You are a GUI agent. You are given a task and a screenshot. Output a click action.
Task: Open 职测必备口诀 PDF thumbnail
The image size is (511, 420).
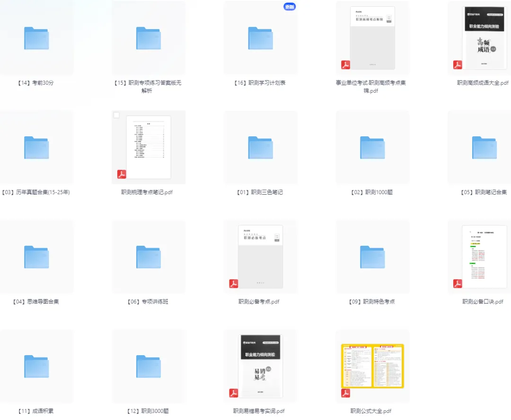(485, 257)
